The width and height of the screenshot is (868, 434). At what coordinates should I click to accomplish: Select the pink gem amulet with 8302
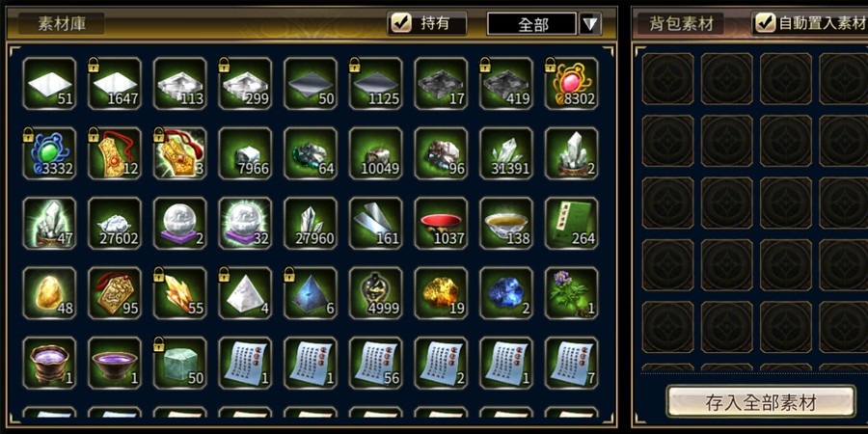click(571, 83)
